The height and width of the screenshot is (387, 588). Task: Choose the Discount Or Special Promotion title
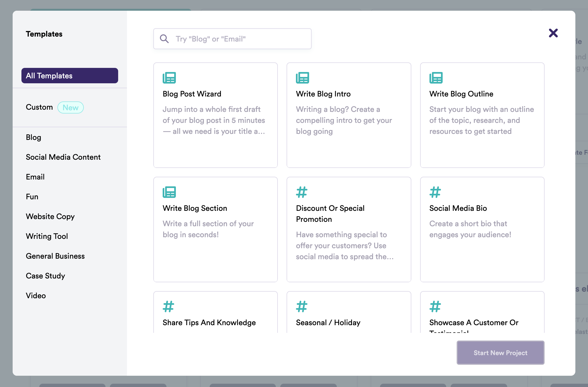pyautogui.click(x=330, y=214)
